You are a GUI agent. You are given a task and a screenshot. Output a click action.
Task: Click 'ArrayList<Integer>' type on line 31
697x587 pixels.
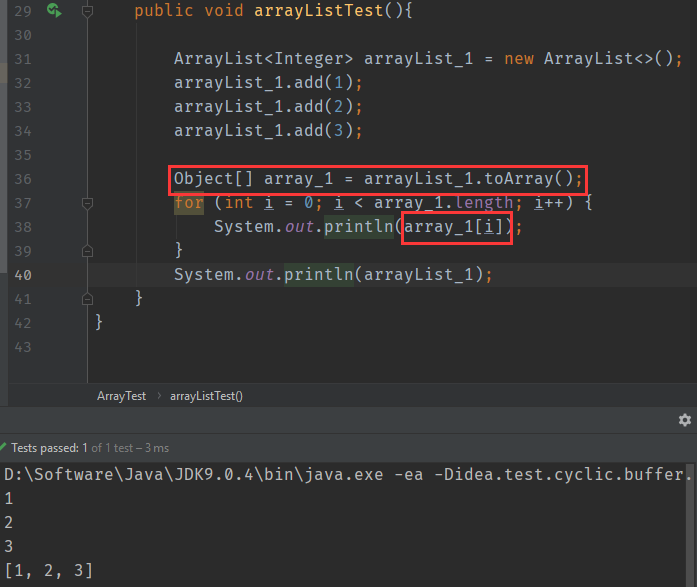coord(263,59)
